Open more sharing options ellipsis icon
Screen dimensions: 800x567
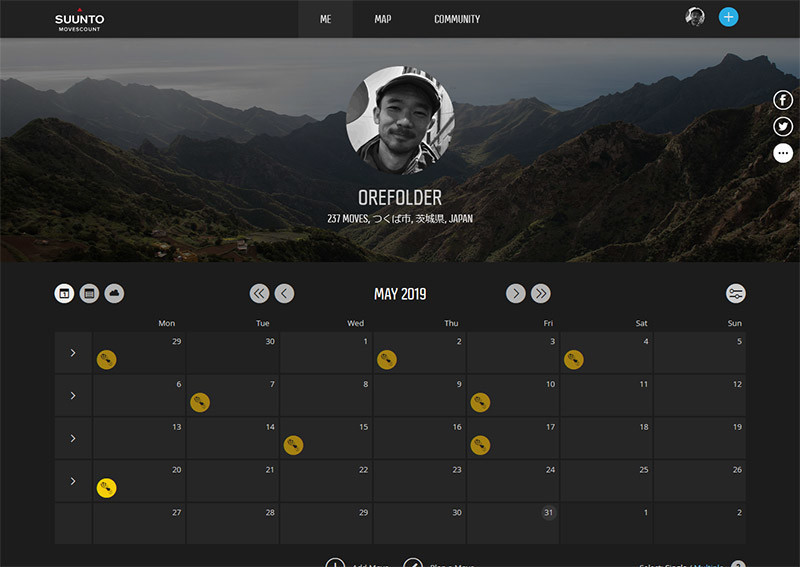[x=783, y=153]
